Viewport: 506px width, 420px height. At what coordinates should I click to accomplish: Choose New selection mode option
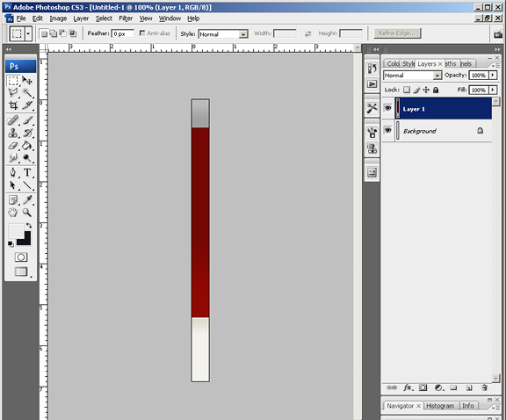tap(44, 33)
